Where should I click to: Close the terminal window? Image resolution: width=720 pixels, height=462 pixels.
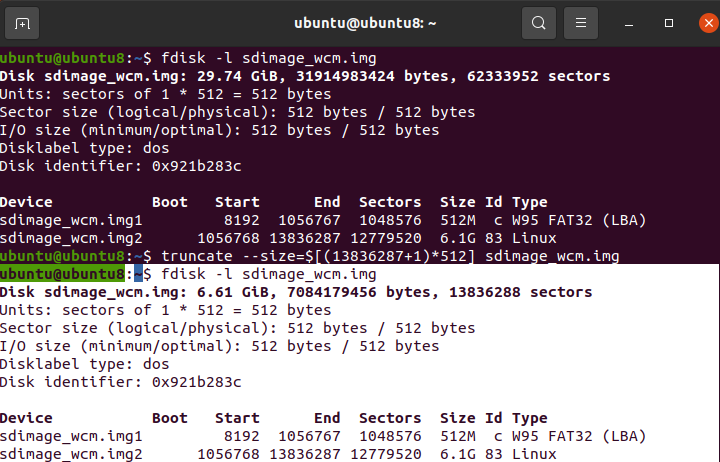pyautogui.click(x=709, y=23)
